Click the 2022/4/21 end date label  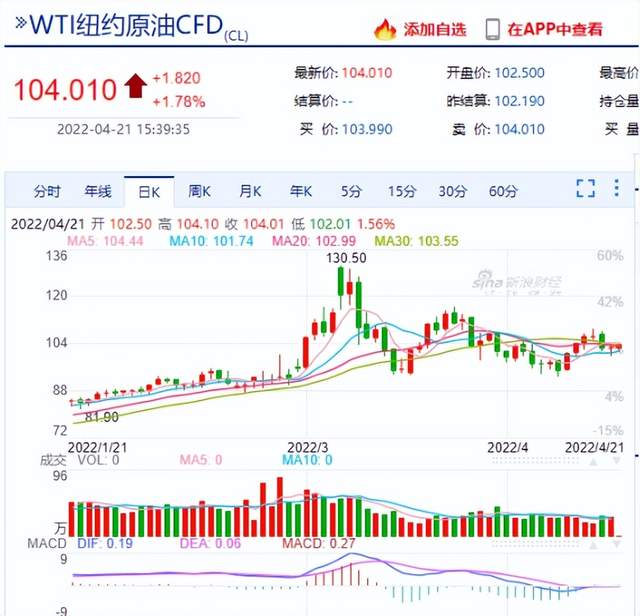pos(594,447)
